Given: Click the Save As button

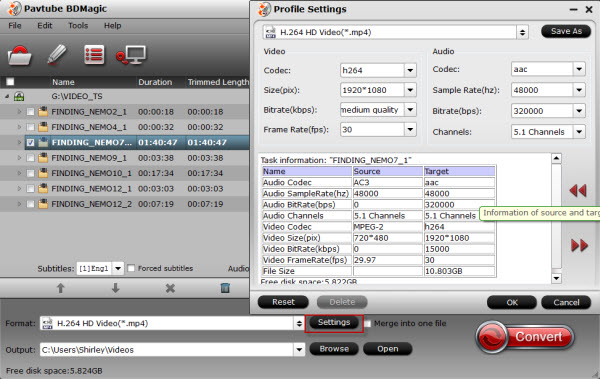Looking at the screenshot, I should (566, 31).
